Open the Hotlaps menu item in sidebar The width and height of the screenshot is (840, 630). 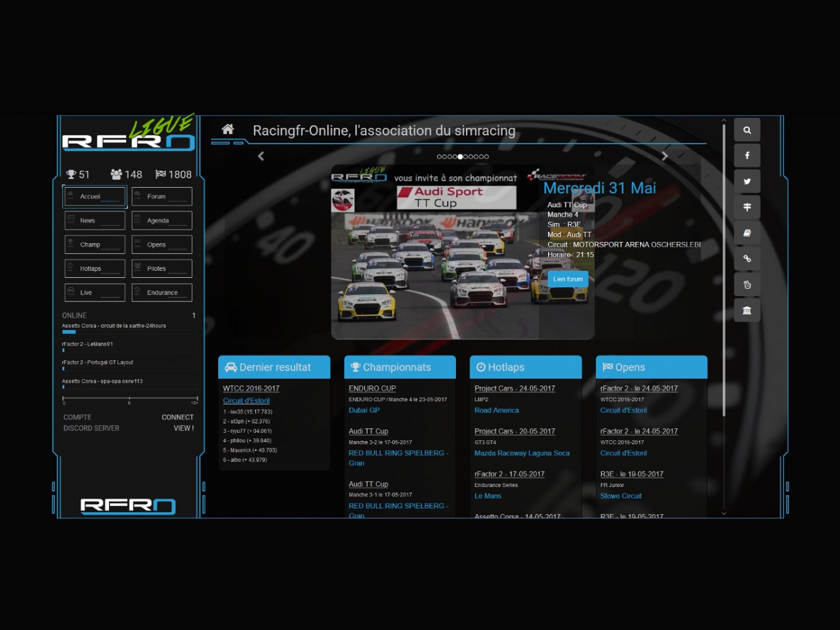click(95, 268)
